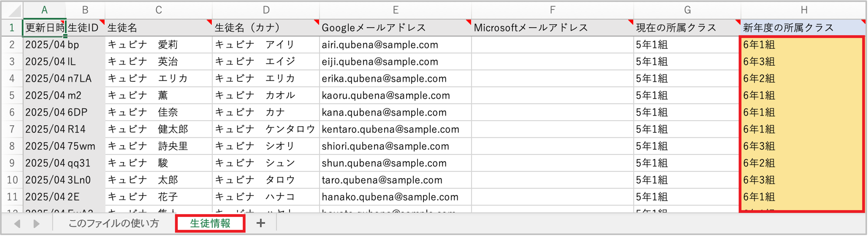This screenshot has width=868, height=236.
Task: Click the 生徒名 header cell in column C
Action: [158, 28]
